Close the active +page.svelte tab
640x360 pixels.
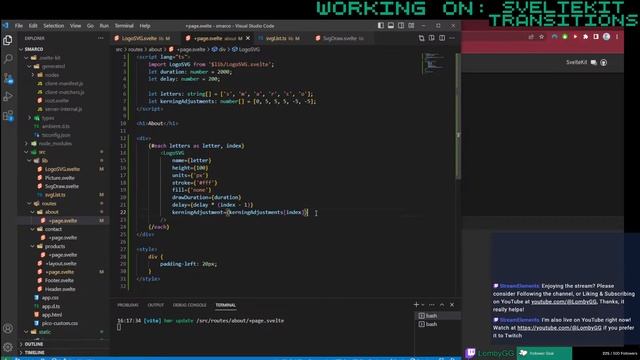248,38
